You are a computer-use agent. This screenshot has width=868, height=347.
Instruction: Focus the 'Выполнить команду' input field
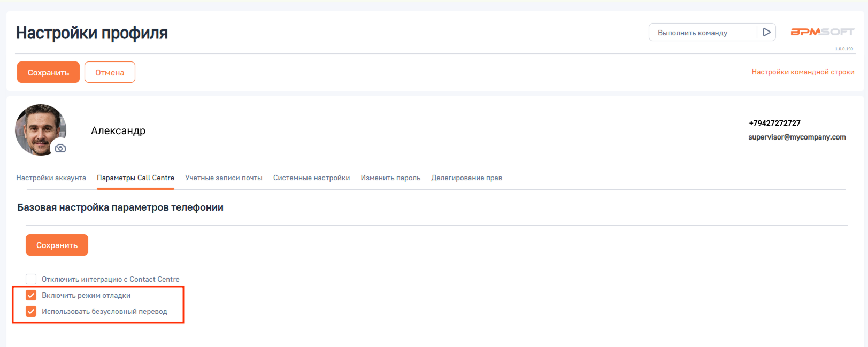point(702,33)
